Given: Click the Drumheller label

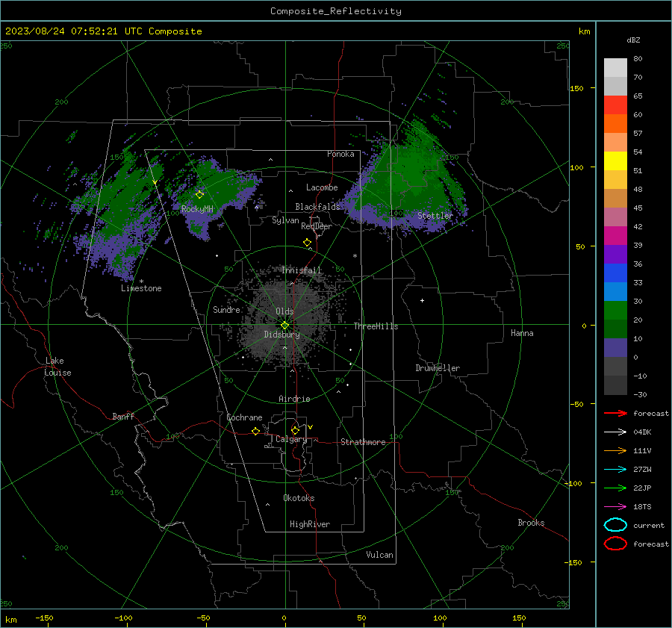Looking at the screenshot, I should click(x=438, y=368).
